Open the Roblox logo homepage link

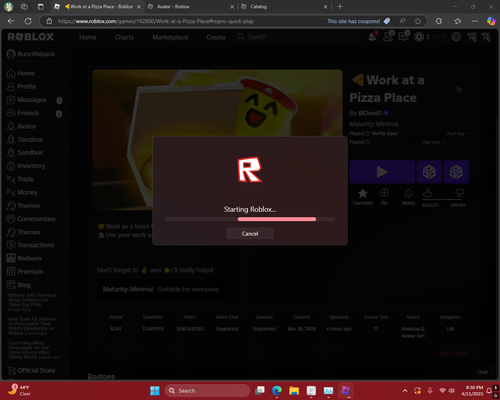[x=30, y=37]
